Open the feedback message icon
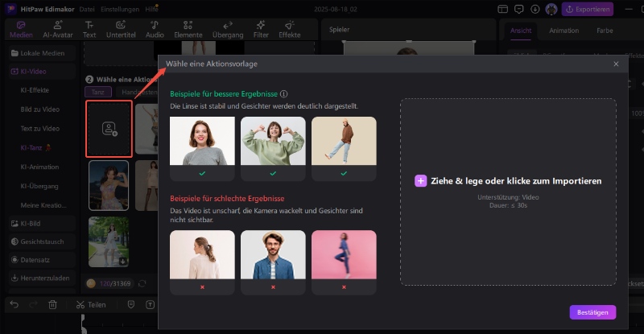Viewport: 644px width, 334px height. click(518, 9)
